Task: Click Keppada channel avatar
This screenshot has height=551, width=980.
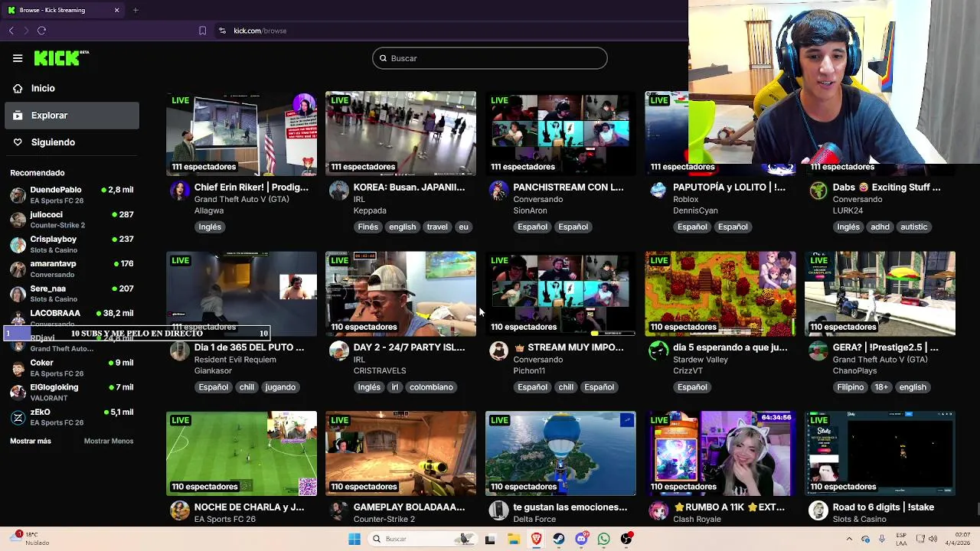Action: 339,191
